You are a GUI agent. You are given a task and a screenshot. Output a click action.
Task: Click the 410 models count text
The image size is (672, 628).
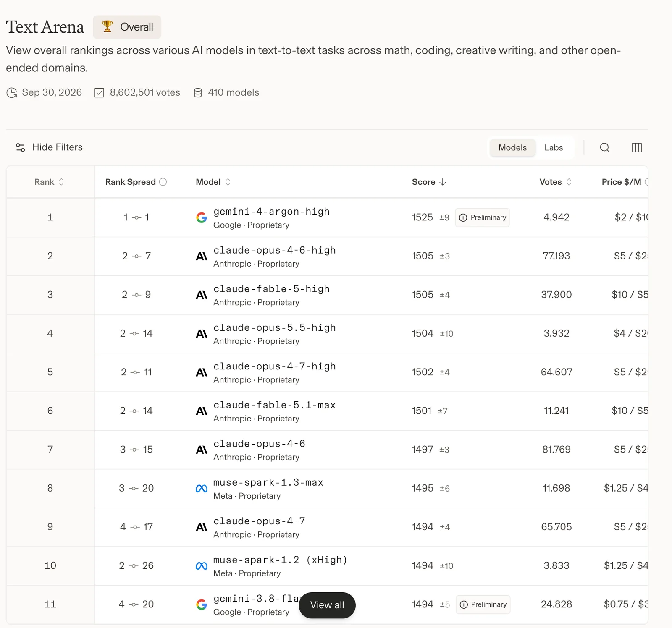234,92
